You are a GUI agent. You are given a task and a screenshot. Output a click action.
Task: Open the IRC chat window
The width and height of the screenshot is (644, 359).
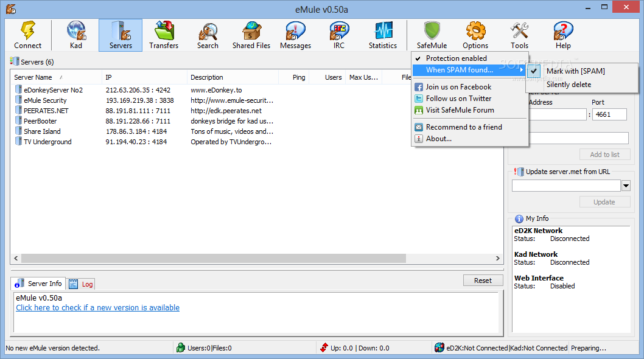(339, 35)
